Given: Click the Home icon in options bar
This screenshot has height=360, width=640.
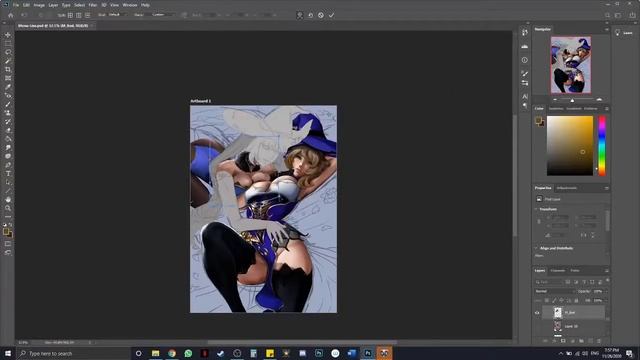Looking at the screenshot, I should (11, 15).
